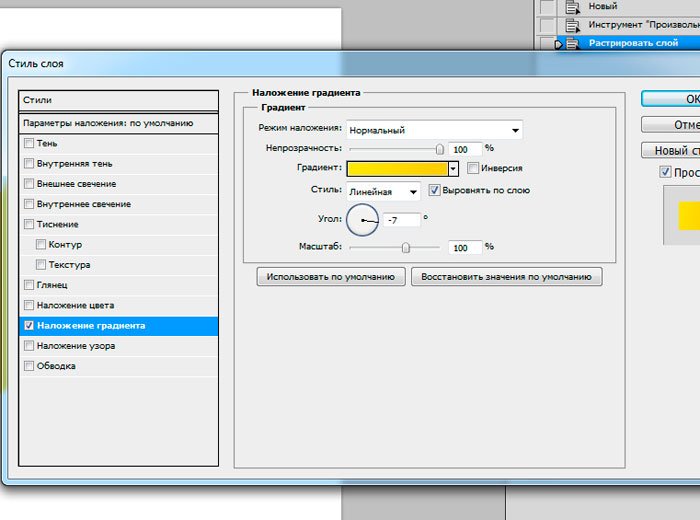
Task: Click the Угол angle value field
Action: coord(400,219)
